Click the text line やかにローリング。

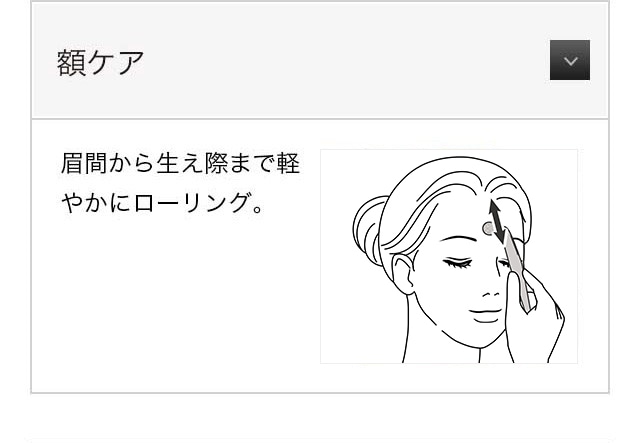(162, 203)
